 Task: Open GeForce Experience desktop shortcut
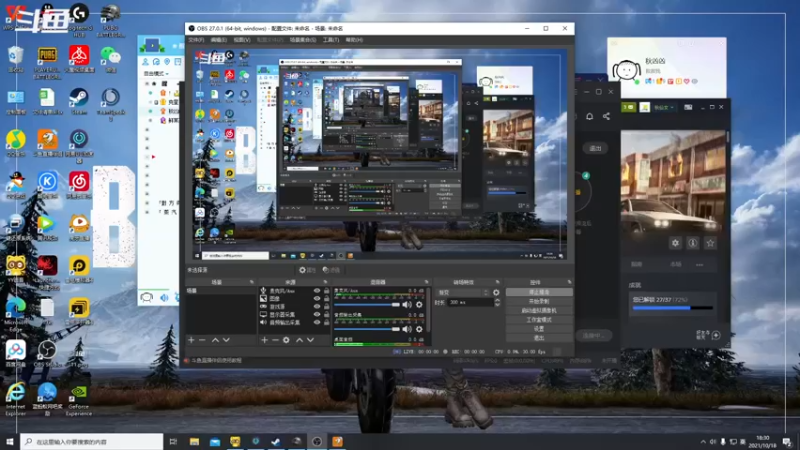coord(79,400)
